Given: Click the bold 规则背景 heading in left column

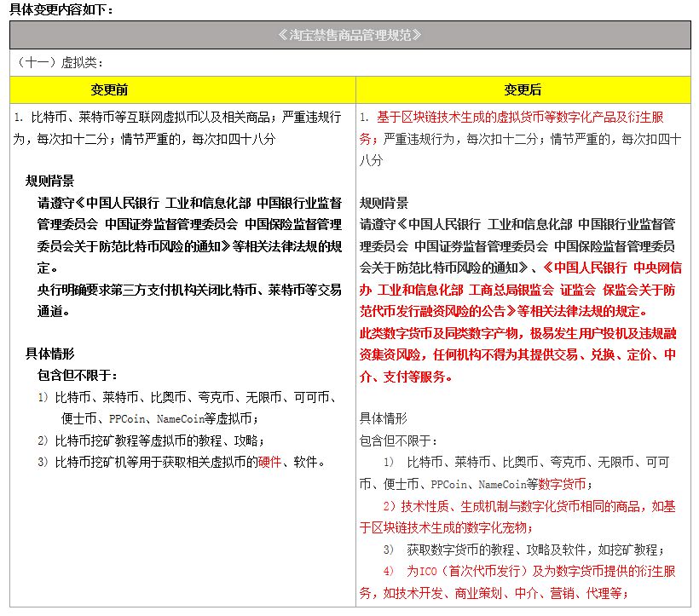Looking at the screenshot, I should click(x=49, y=181).
